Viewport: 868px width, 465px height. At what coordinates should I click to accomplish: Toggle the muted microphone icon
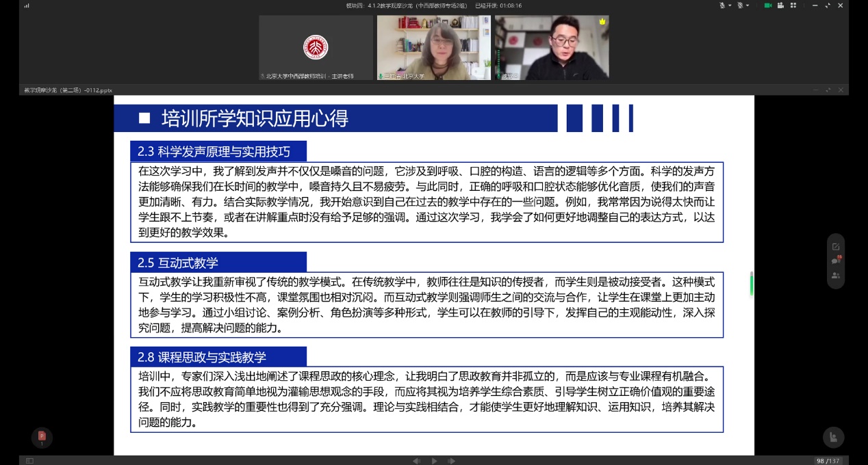[x=722, y=5]
